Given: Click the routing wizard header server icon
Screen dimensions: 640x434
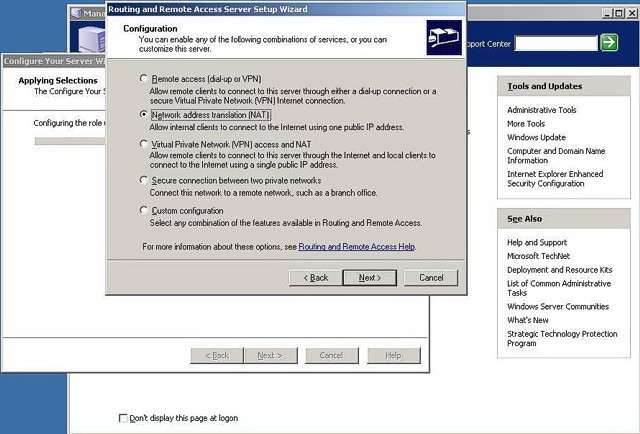Looking at the screenshot, I should [444, 38].
